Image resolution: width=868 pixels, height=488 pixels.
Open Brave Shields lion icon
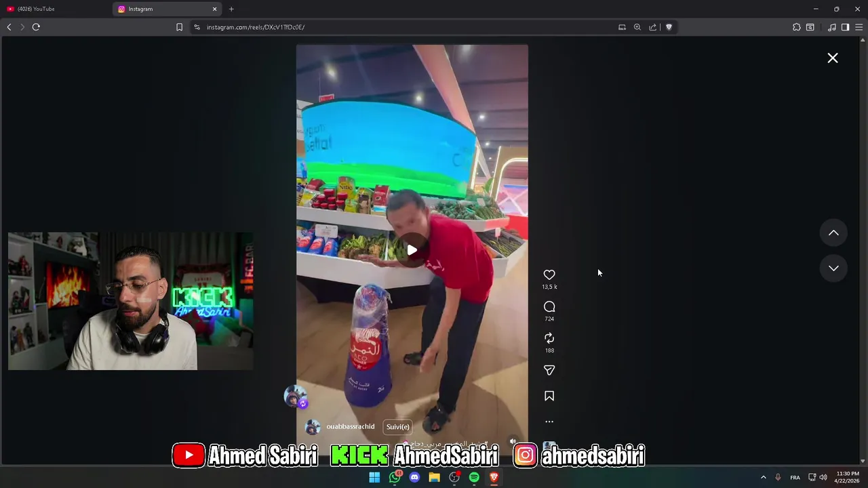[669, 27]
